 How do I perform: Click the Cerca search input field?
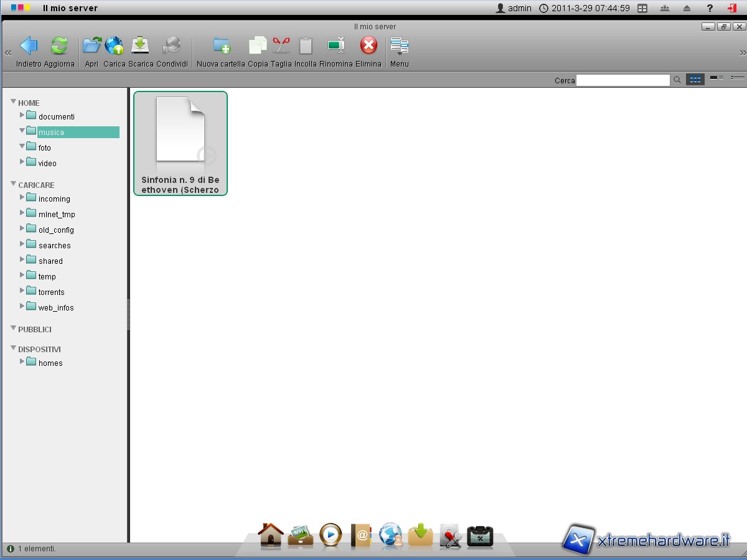[x=622, y=80]
